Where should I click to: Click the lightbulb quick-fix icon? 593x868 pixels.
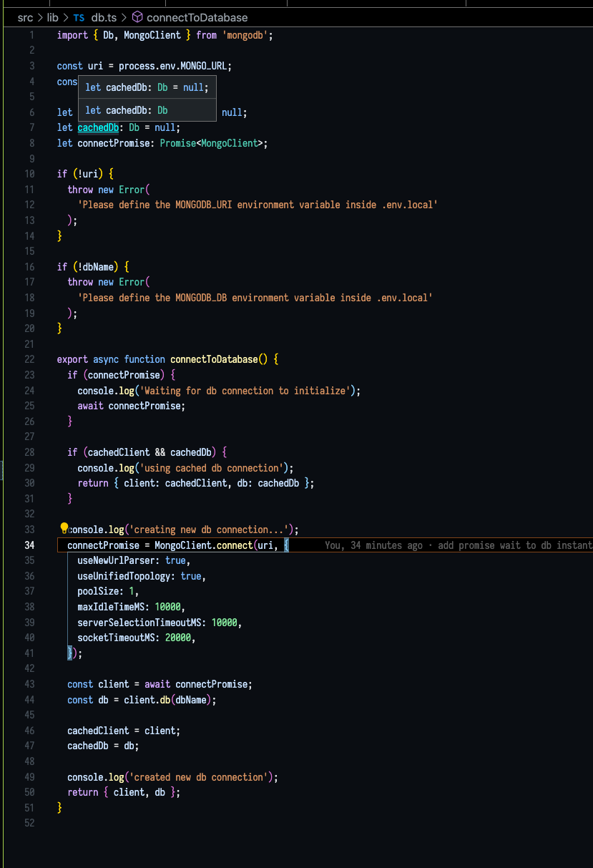click(x=64, y=529)
